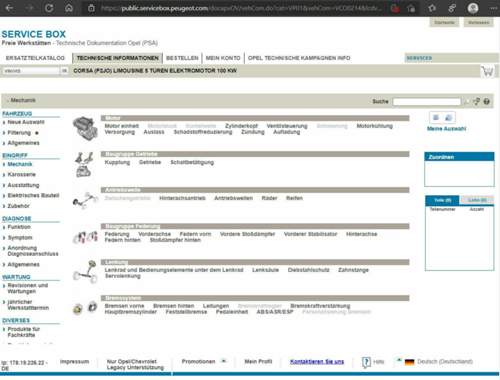This screenshot has height=380, width=500.
Task: Switch to Technische Informationen tab
Action: coord(117,58)
